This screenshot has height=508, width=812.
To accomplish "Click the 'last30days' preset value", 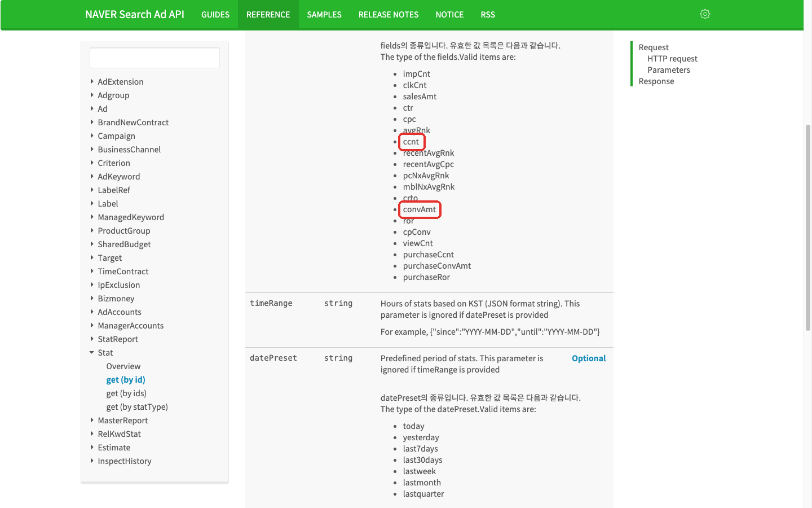I will click(423, 460).
